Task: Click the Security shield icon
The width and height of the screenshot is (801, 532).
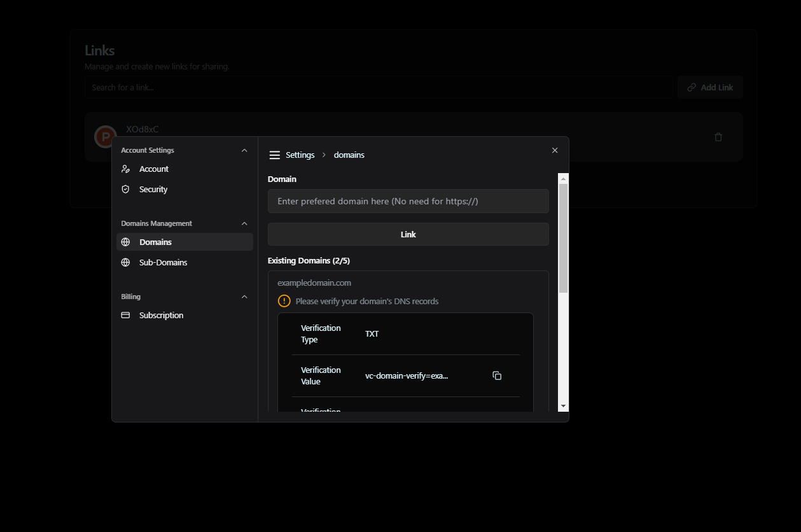Action: (125, 190)
